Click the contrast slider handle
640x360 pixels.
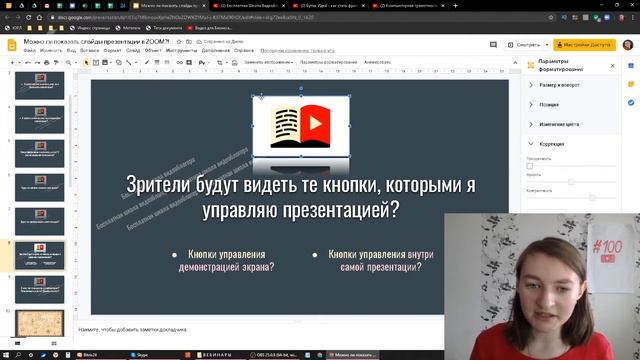point(592,198)
